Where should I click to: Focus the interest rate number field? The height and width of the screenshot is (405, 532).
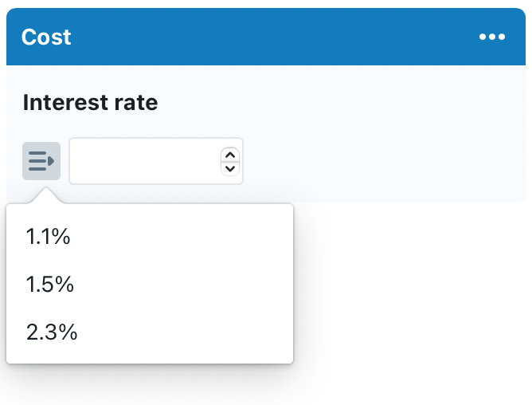point(143,161)
